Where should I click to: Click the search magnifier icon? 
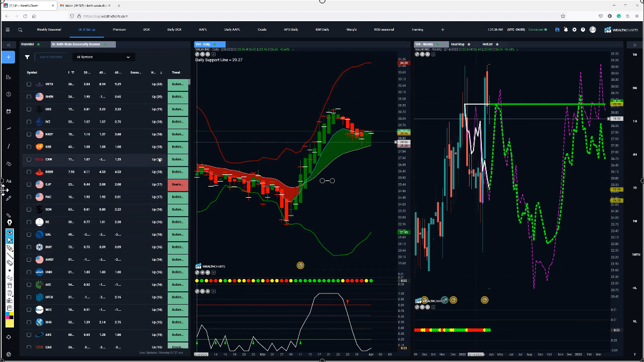point(20,30)
